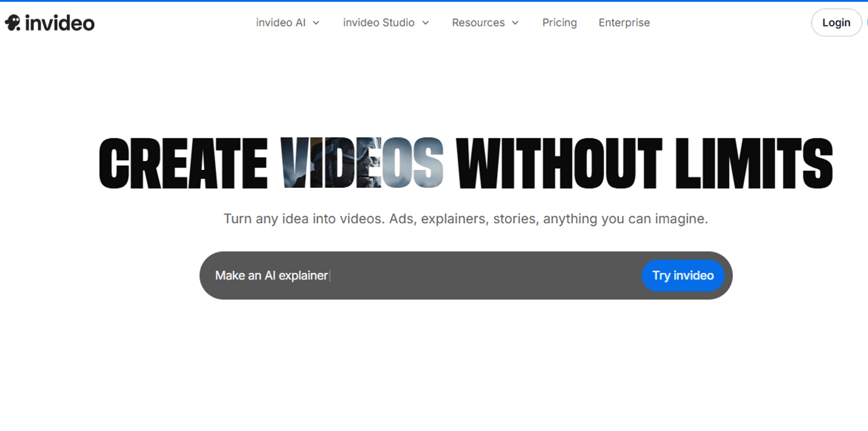
Task: Open the Resources menu
Action: pos(478,23)
